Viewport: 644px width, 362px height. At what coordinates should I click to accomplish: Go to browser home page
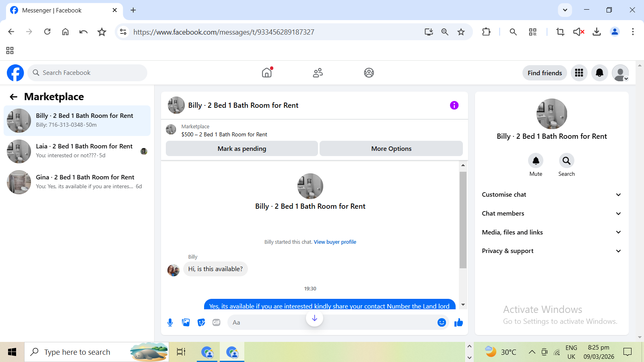(65, 32)
